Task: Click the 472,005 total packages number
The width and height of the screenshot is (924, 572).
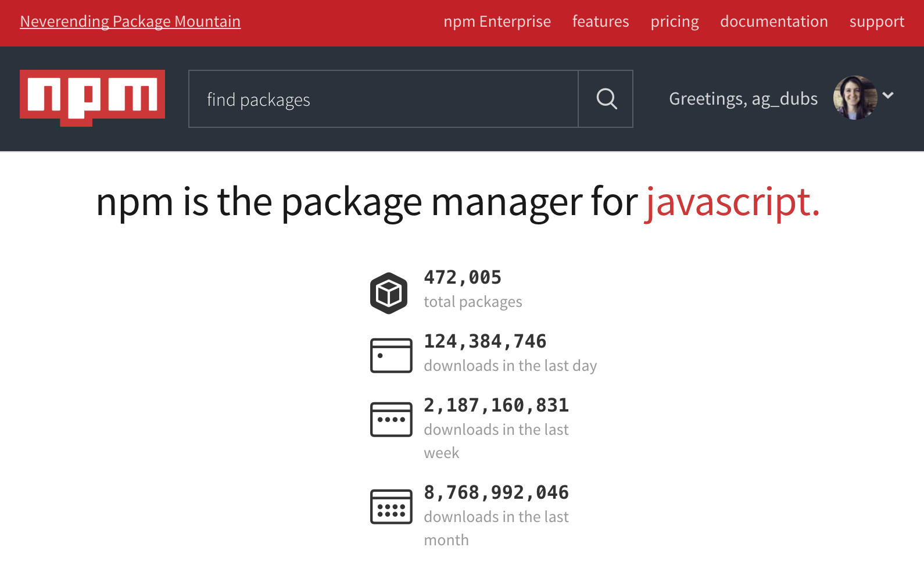Action: tap(463, 277)
